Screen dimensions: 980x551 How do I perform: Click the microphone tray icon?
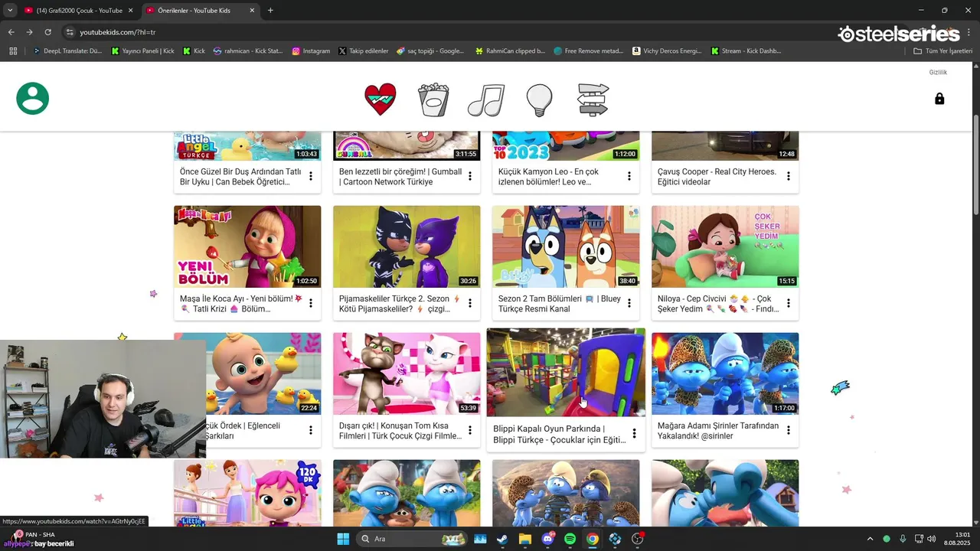(903, 539)
